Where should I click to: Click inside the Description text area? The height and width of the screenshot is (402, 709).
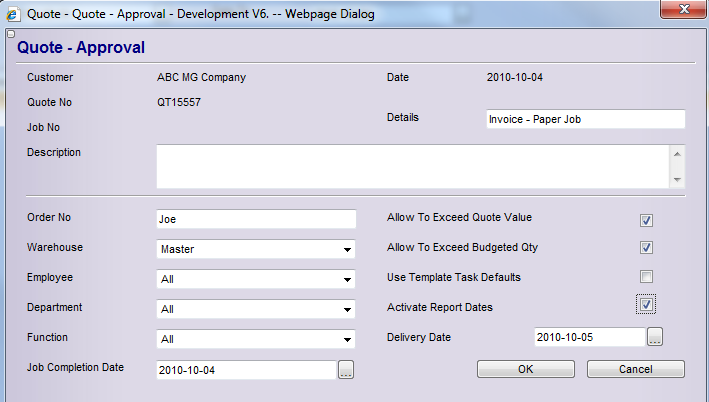click(x=412, y=166)
